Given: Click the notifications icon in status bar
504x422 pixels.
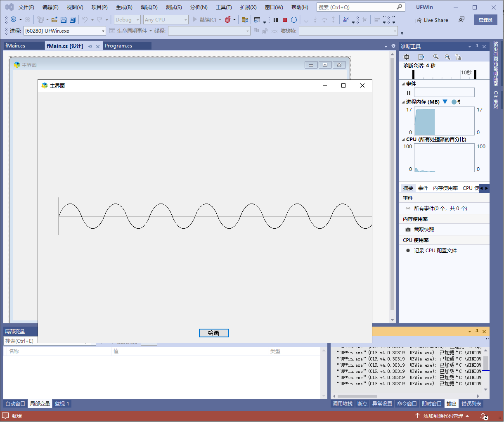Looking at the screenshot, I should pyautogui.click(x=484, y=416).
